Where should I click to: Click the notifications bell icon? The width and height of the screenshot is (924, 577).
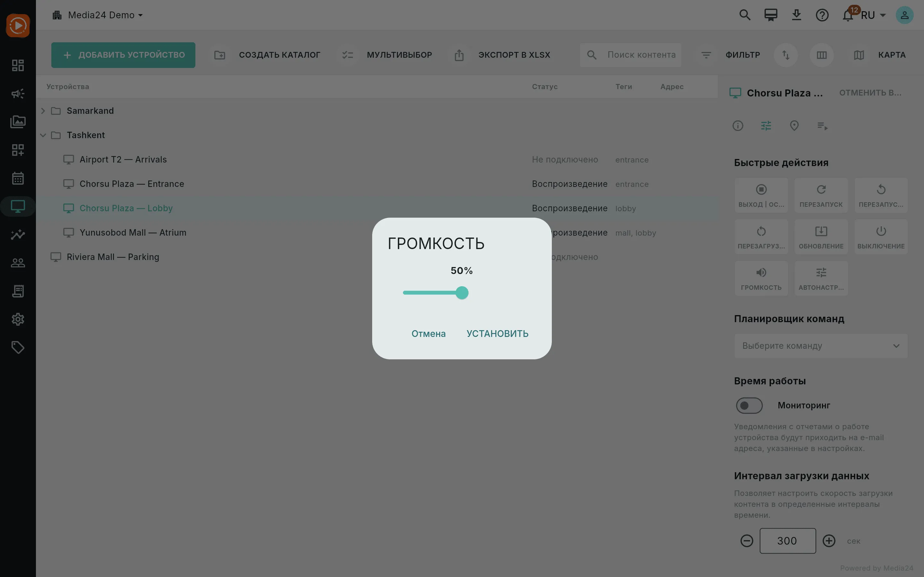point(848,15)
